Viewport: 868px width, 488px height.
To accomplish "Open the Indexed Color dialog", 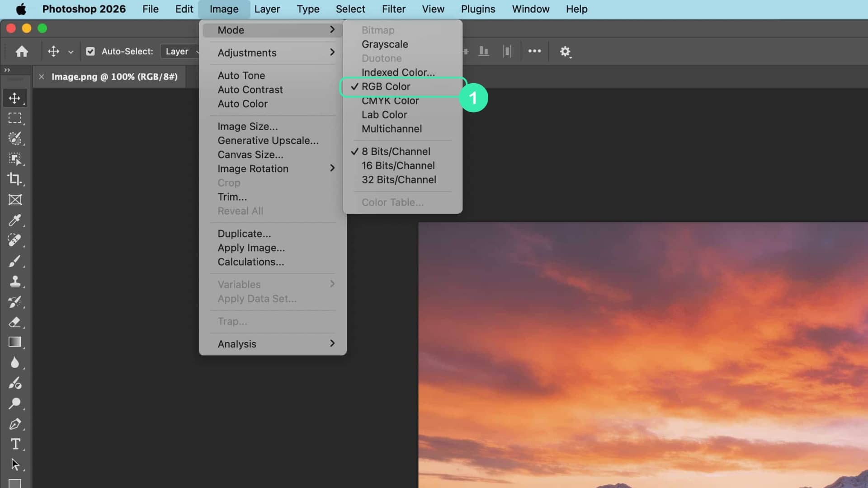I will point(402,72).
